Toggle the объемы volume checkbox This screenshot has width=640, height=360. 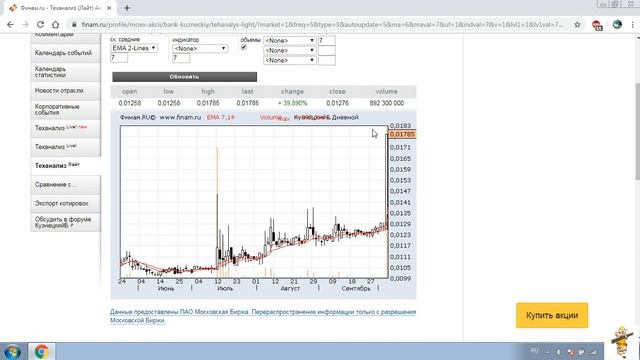(244, 47)
